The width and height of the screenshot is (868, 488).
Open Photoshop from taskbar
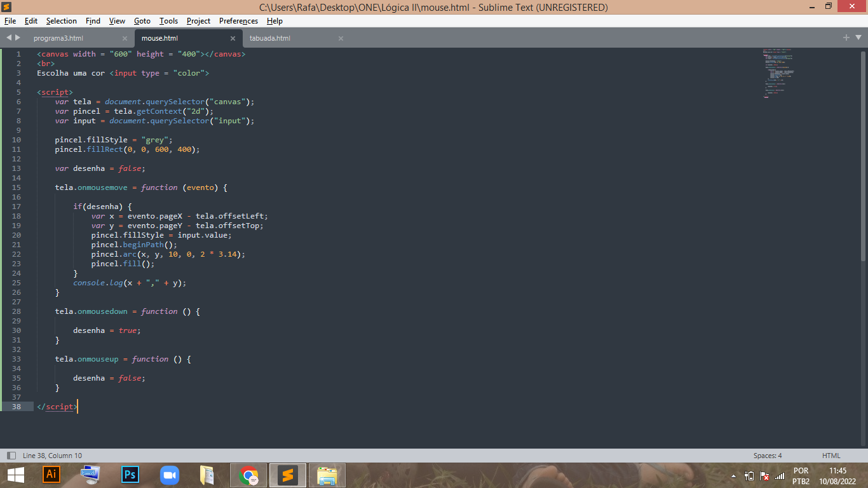pyautogui.click(x=130, y=475)
